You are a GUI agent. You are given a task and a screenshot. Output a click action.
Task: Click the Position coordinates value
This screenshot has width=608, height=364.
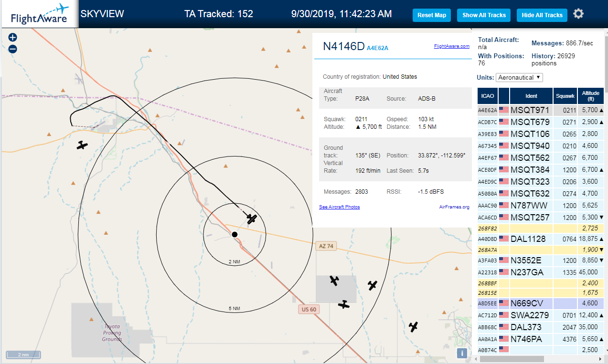pos(442,156)
